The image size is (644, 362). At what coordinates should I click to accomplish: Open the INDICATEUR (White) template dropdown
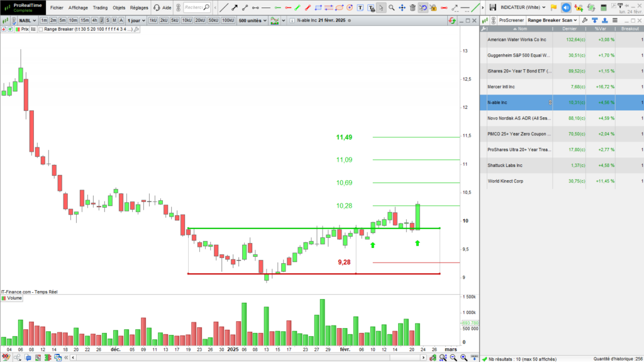tap(523, 8)
